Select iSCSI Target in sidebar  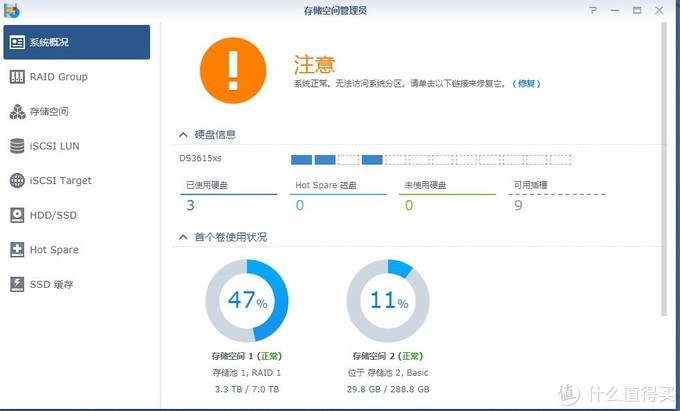pyautogui.click(x=77, y=180)
